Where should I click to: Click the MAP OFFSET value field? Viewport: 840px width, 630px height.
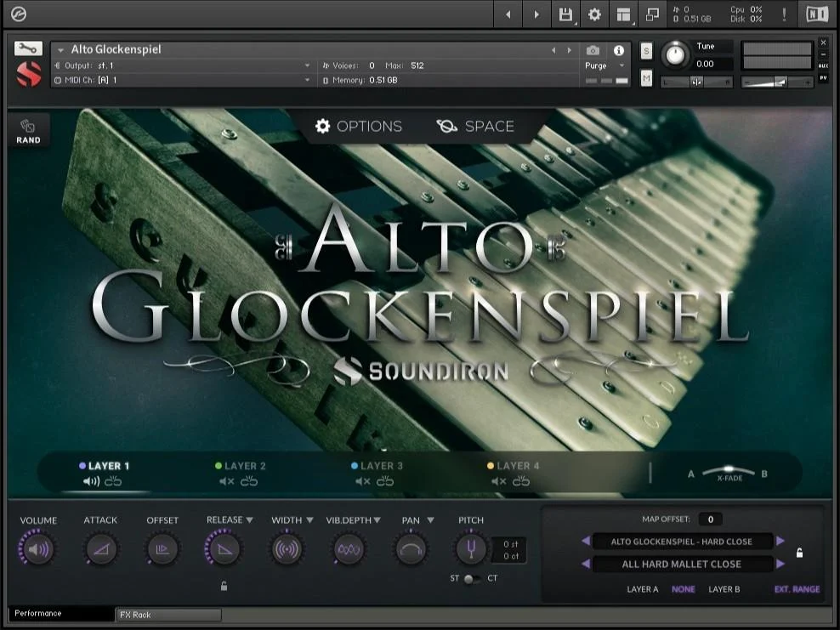click(709, 519)
